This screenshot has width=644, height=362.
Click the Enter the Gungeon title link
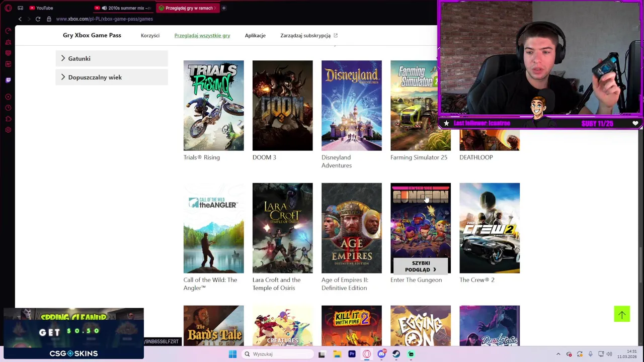[416, 280]
